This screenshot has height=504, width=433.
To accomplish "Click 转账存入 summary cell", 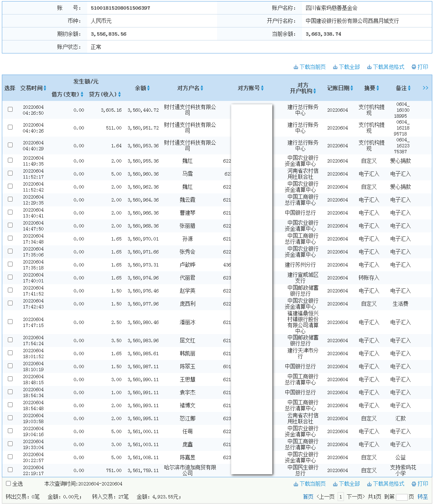I will point(369,278).
